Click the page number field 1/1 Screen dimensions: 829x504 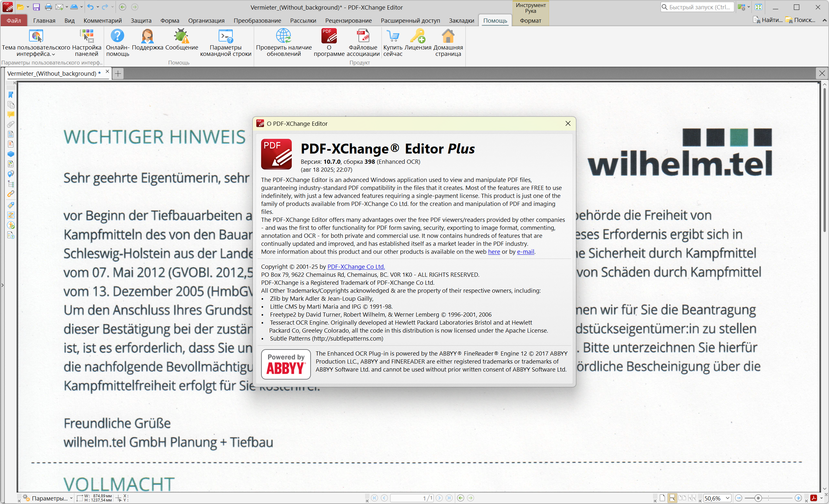point(412,498)
